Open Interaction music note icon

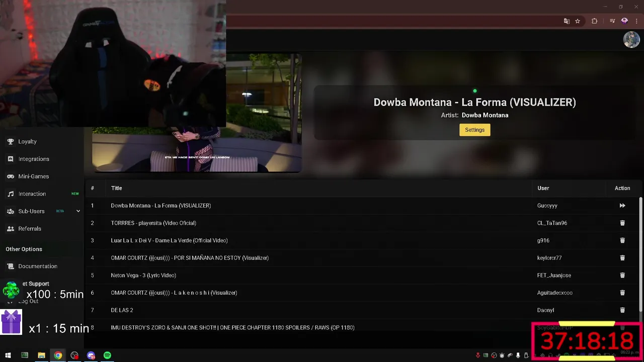pos(10,194)
